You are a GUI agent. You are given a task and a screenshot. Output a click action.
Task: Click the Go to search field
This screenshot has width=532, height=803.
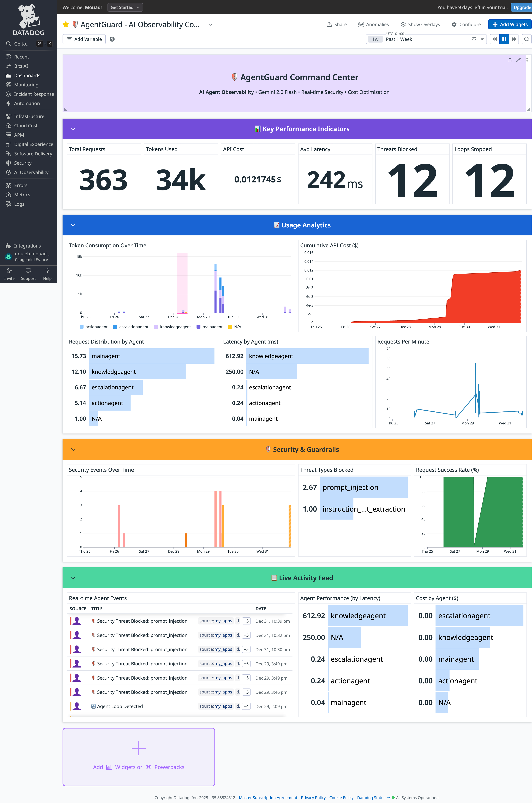pyautogui.click(x=22, y=44)
